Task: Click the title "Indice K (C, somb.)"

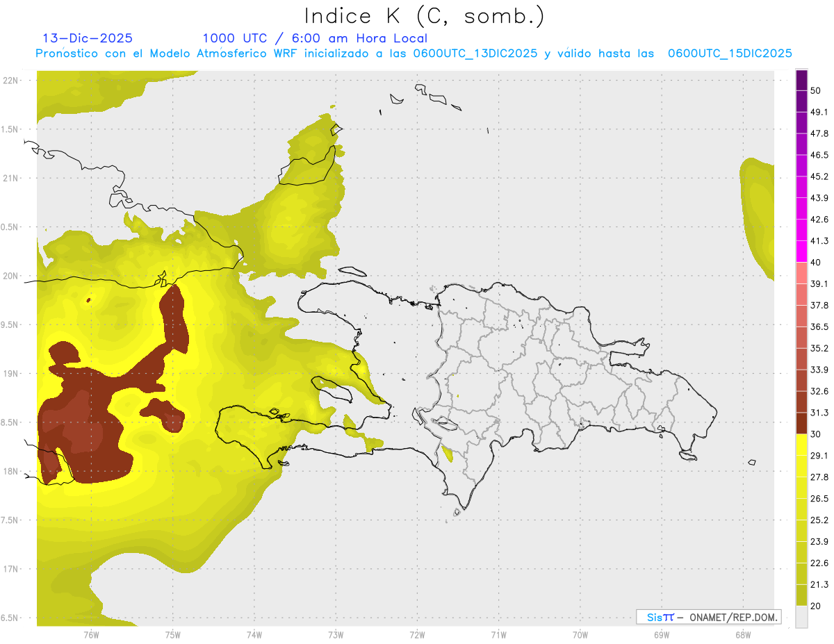Action: [x=425, y=16]
